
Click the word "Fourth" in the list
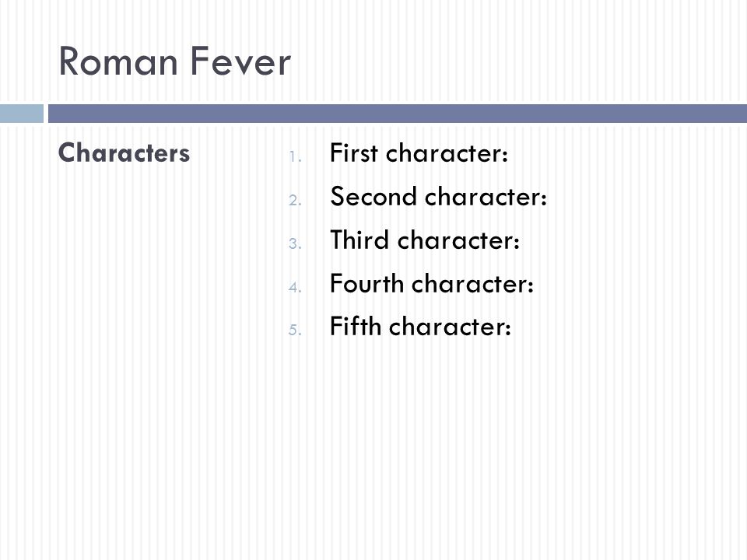coord(366,283)
